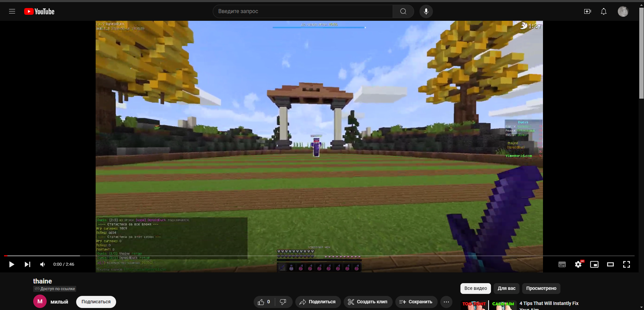
Task: Subscribe with Подписаться button
Action: click(x=96, y=302)
